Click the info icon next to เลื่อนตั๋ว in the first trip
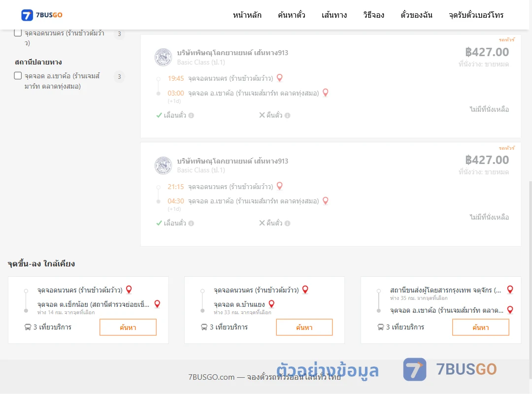Viewport: 532px width, 394px height. pos(191,115)
